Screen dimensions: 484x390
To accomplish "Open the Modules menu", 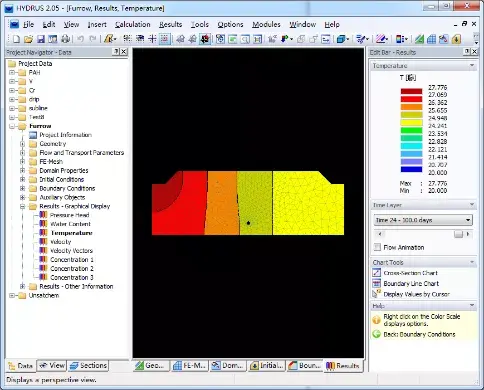I will pyautogui.click(x=266, y=24).
